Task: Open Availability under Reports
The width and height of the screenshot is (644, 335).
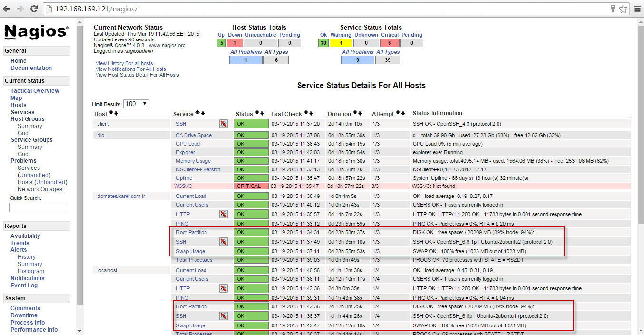Action: [25, 236]
